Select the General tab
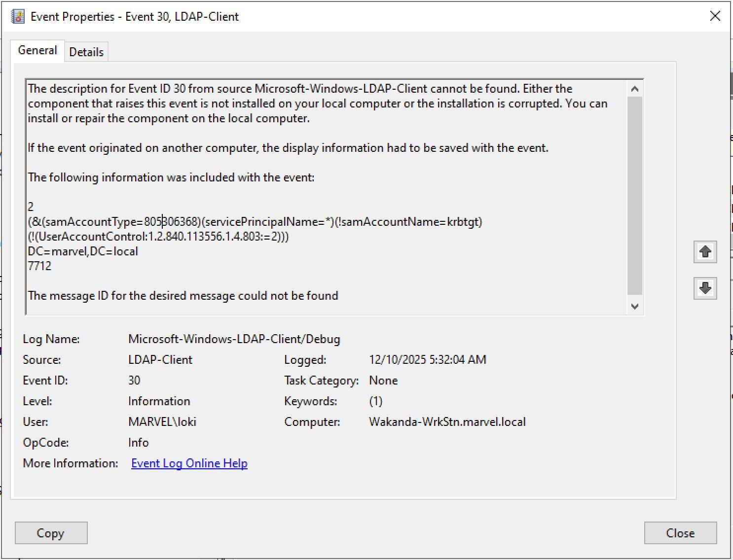The image size is (733, 560). [37, 51]
